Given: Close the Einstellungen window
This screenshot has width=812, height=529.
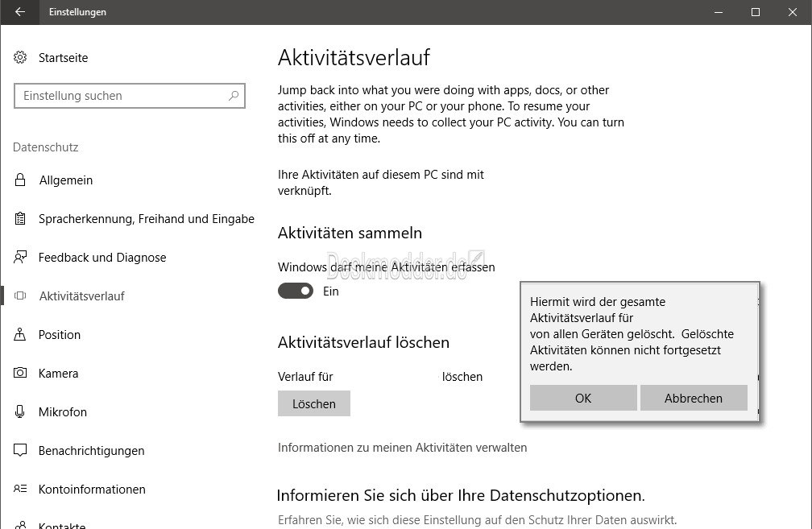Looking at the screenshot, I should tap(793, 12).
